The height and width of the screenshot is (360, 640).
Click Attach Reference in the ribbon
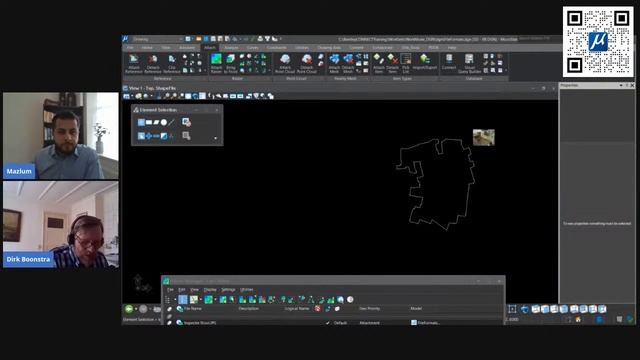(133, 64)
